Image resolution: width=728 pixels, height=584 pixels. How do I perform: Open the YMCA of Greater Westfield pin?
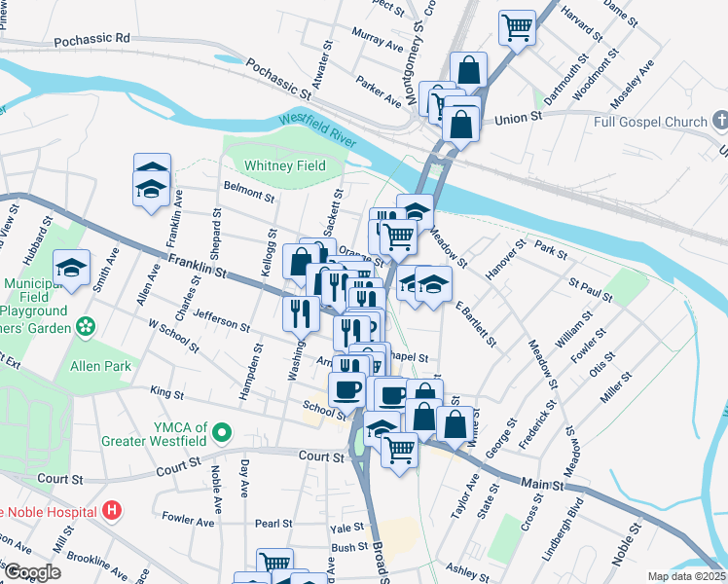222,433
